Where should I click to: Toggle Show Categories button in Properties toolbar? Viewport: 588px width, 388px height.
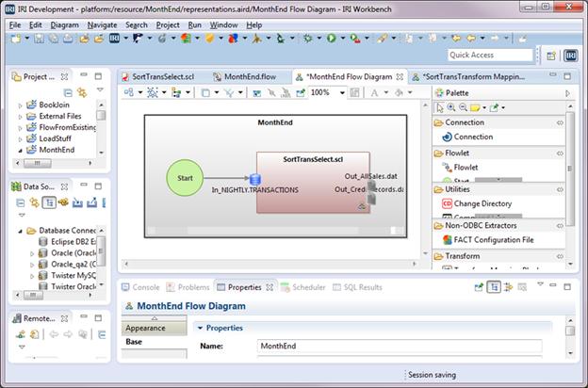[494, 287]
